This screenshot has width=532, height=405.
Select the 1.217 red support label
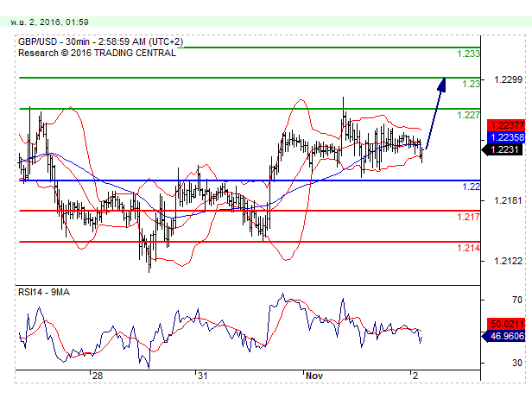[467, 217]
